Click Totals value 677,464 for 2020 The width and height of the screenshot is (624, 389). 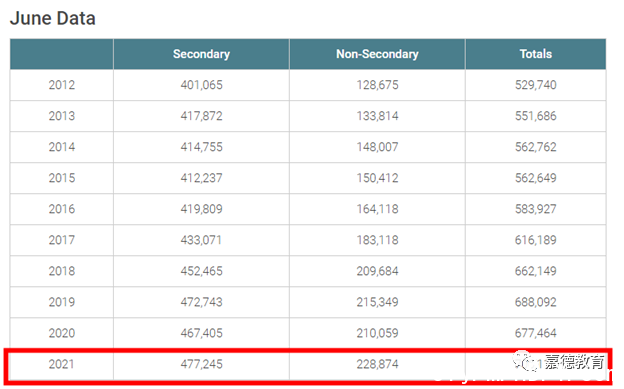coord(536,333)
